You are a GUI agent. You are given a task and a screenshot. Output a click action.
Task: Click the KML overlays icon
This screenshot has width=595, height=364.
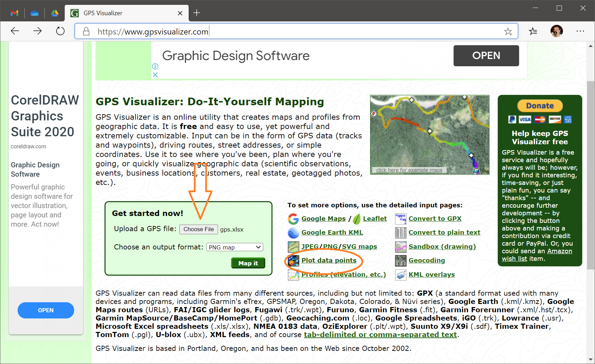click(400, 275)
